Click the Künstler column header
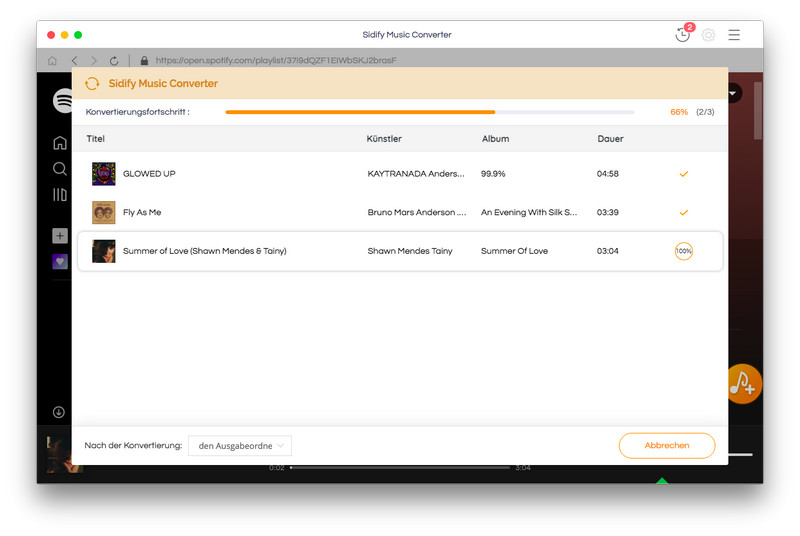800x536 pixels. (384, 139)
